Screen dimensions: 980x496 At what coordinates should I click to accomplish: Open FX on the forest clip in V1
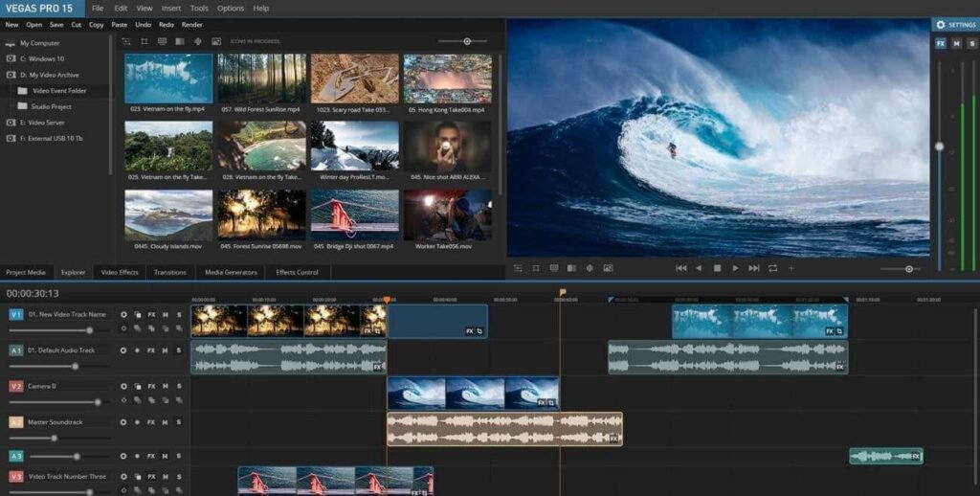[368, 331]
